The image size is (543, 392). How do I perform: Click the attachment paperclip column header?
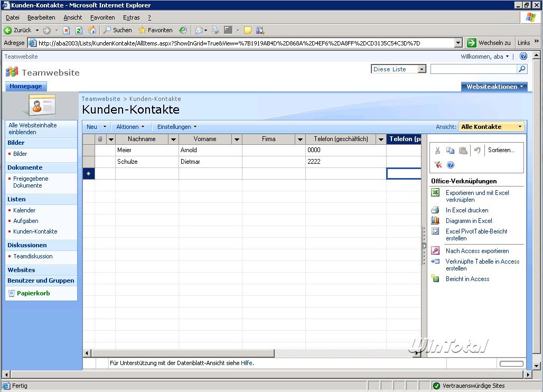(100, 139)
